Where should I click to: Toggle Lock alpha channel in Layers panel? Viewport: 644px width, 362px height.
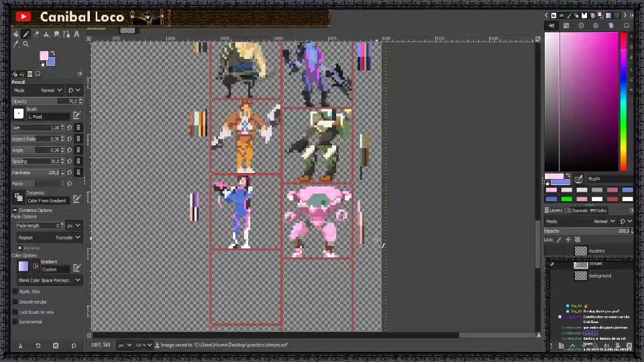pos(578,240)
